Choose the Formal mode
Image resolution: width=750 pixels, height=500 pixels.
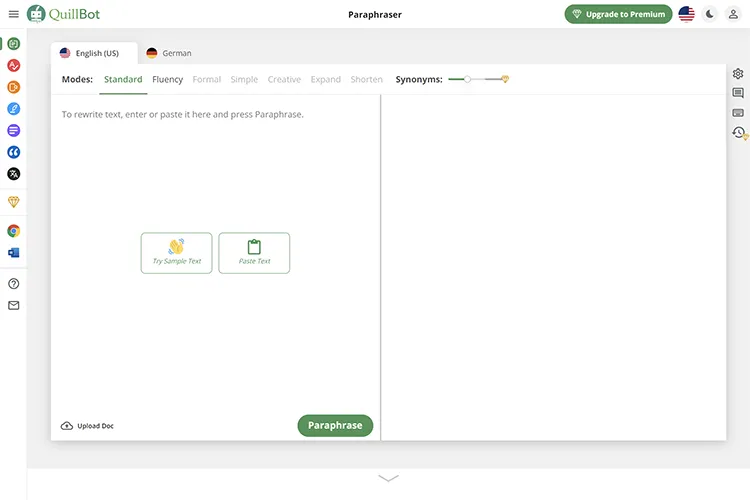(207, 79)
